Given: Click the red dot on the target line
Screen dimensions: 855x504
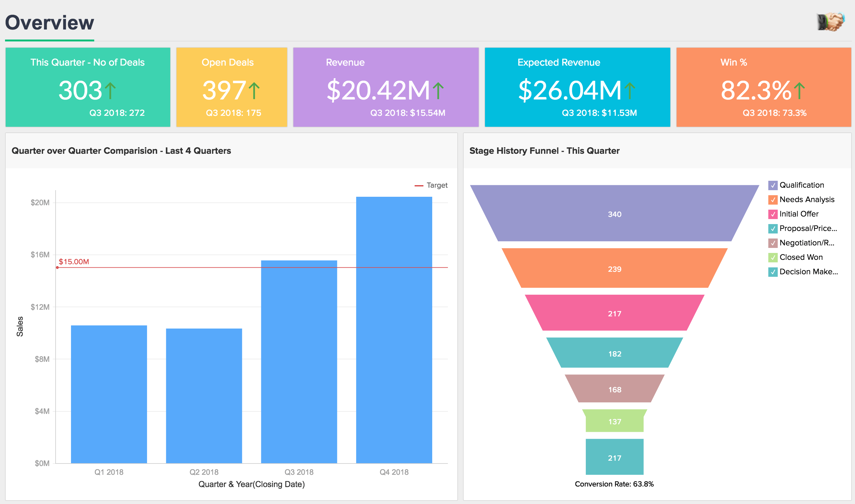Looking at the screenshot, I should point(57,268).
